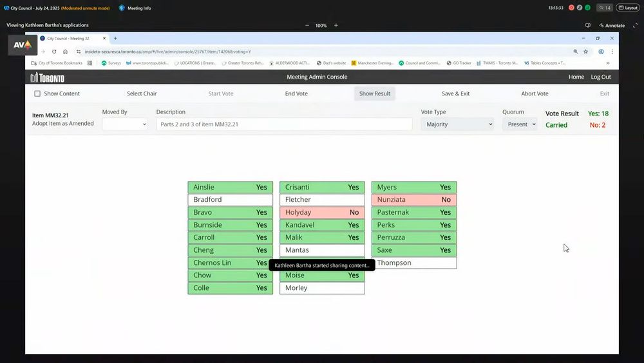This screenshot has height=363, width=644.
Task: Click the Colle vote cell
Action: 231,288
